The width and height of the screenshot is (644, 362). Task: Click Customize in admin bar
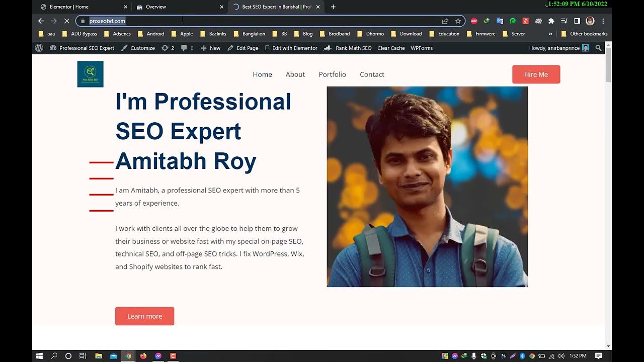coord(138,48)
